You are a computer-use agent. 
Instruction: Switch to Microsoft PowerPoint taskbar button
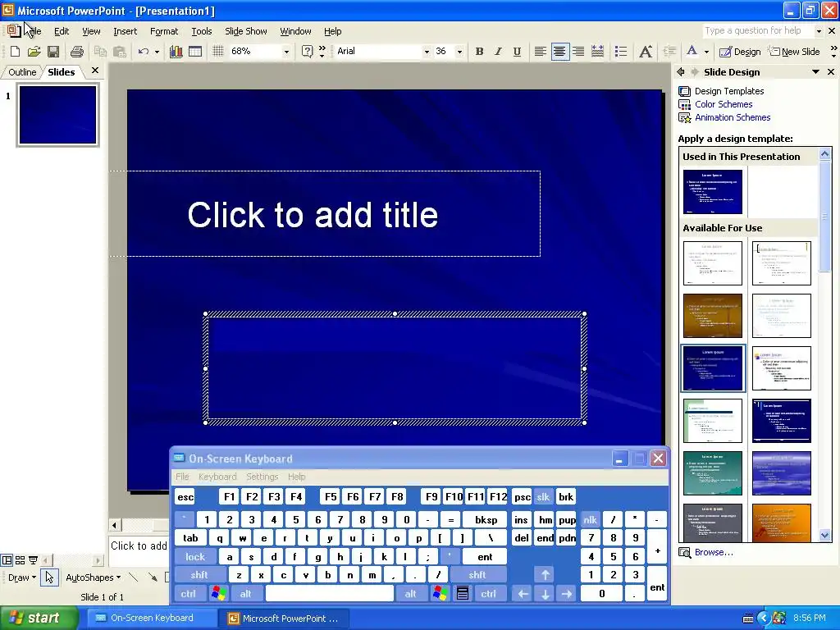[x=283, y=619]
